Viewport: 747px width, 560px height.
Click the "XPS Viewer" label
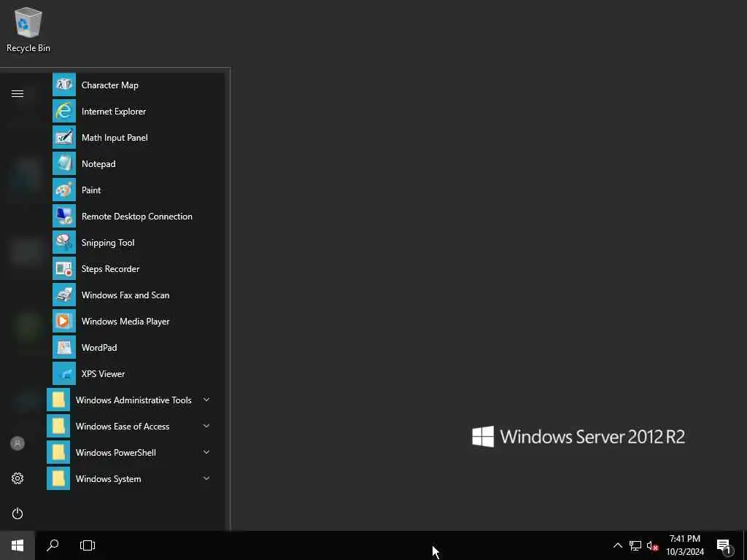104,374
